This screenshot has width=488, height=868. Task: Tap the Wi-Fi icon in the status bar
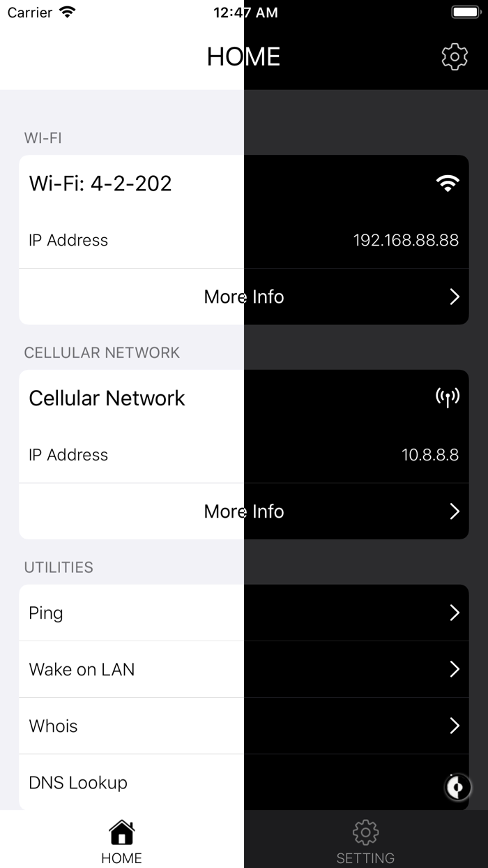[x=68, y=12]
